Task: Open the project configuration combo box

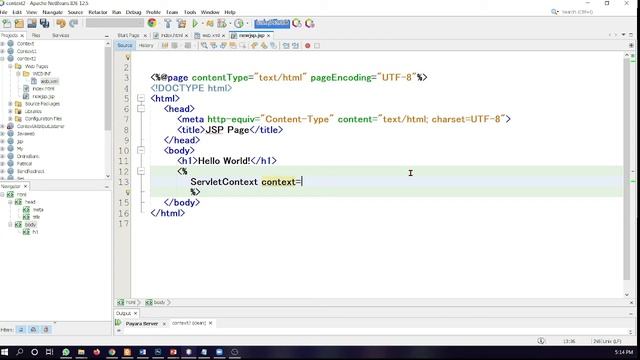Action: point(114,23)
